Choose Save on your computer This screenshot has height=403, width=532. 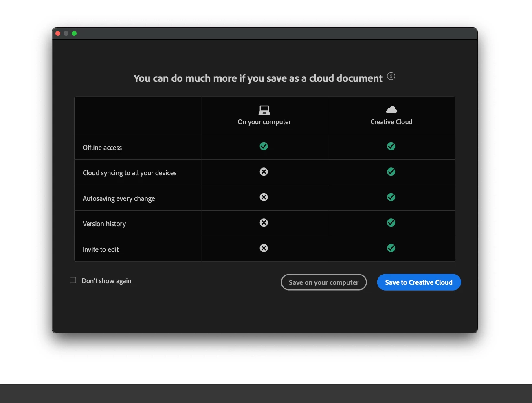pyautogui.click(x=324, y=282)
